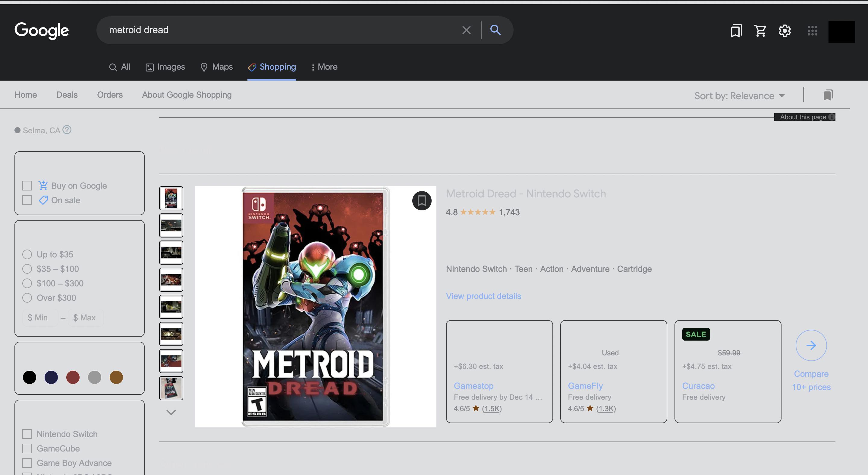This screenshot has width=868, height=475.
Task: Click the Buy on Google cart icon
Action: 43,185
